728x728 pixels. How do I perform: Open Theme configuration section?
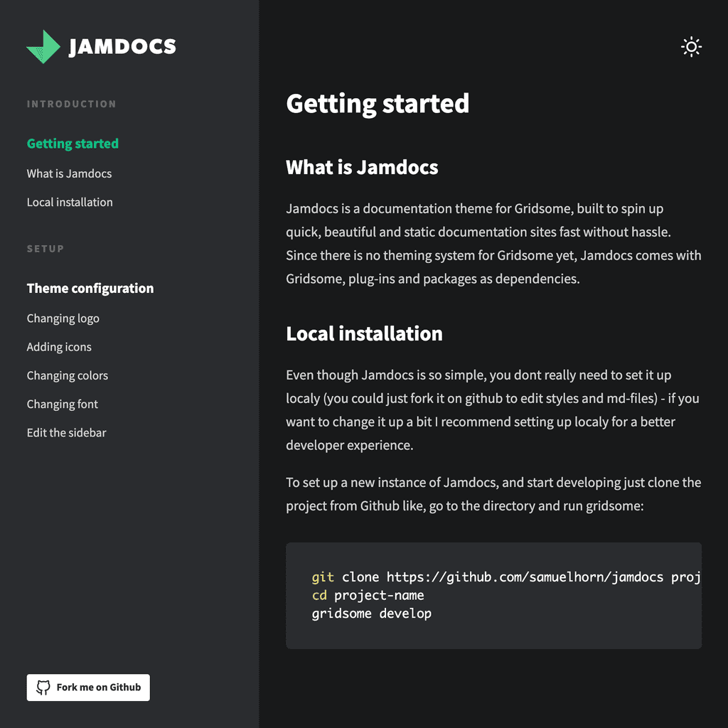tap(90, 288)
